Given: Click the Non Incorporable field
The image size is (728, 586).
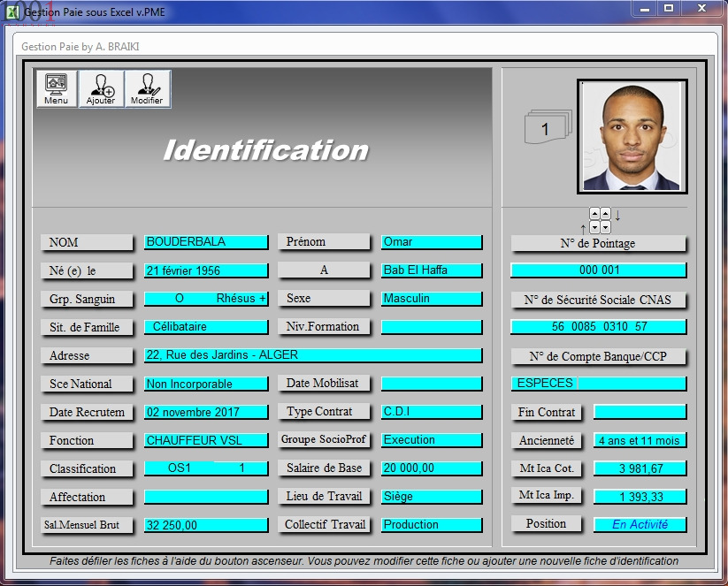Looking at the screenshot, I should [x=206, y=384].
